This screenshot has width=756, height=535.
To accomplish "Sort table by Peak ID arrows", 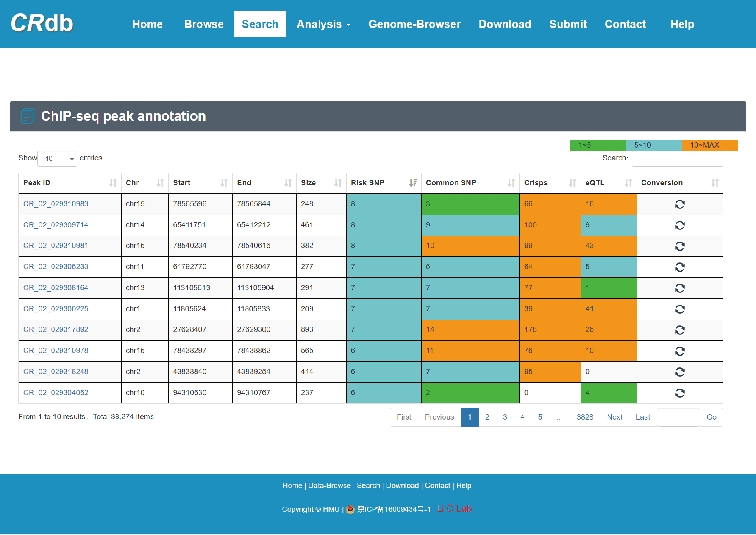I will pos(113,183).
